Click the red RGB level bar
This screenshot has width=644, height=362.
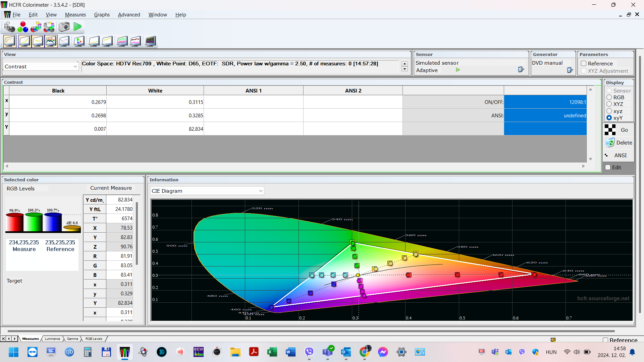14,222
